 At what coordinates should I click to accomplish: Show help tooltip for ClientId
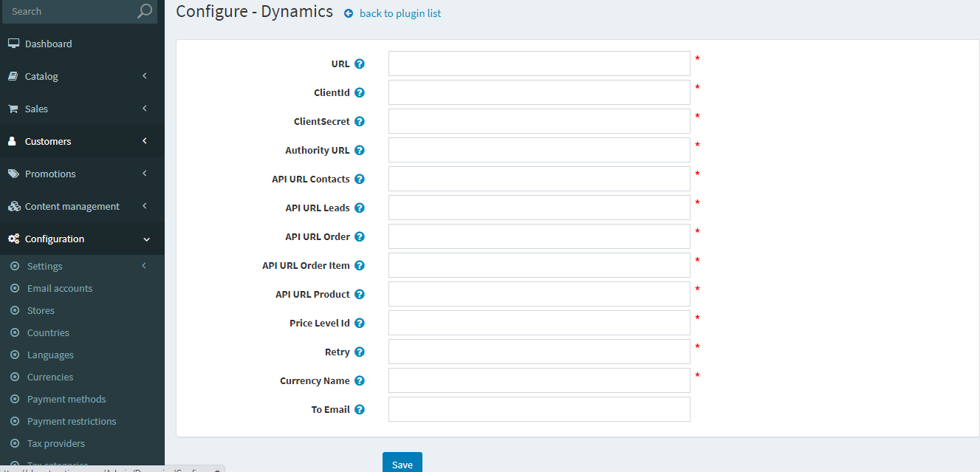click(x=360, y=92)
